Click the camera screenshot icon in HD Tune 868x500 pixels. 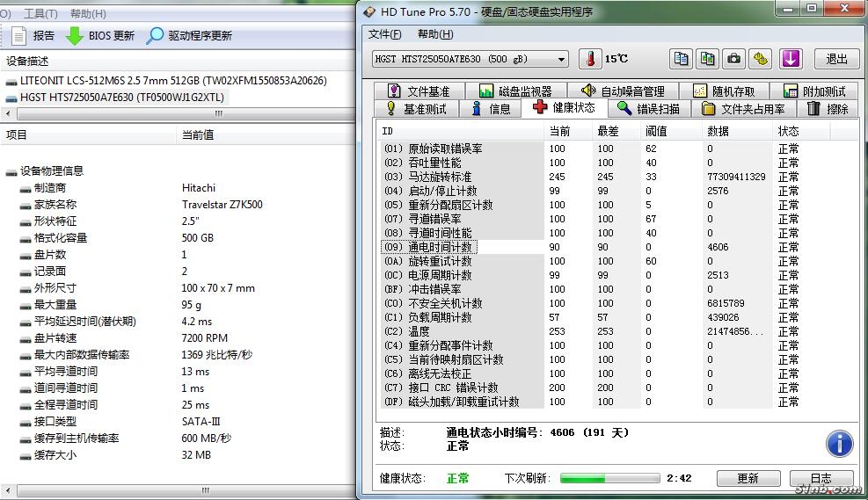click(734, 59)
